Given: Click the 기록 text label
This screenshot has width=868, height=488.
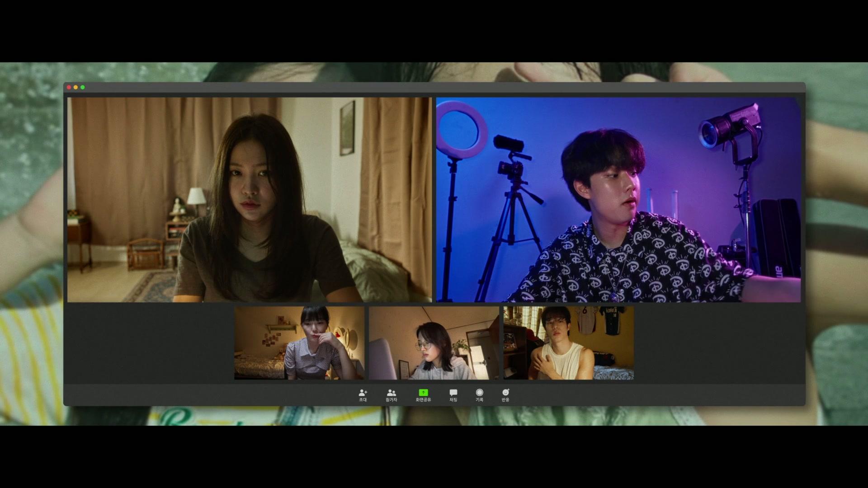Looking at the screenshot, I should (479, 400).
